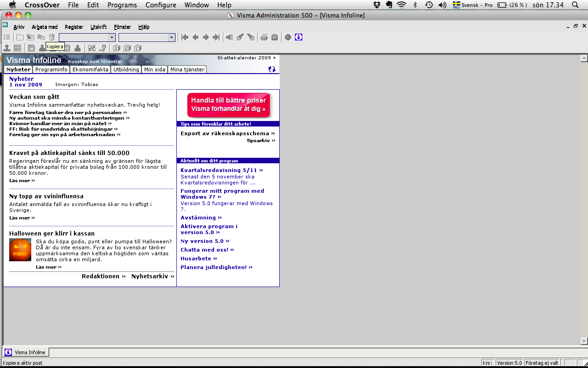Viewport: 588px width, 368px height.
Task: Click the new document icon in the toolbar
Action: [20, 37]
